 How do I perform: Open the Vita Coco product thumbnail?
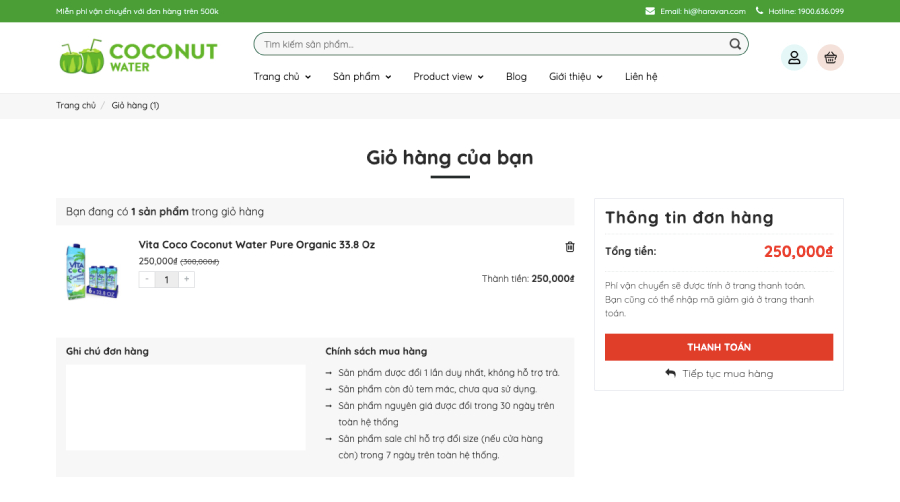click(92, 271)
